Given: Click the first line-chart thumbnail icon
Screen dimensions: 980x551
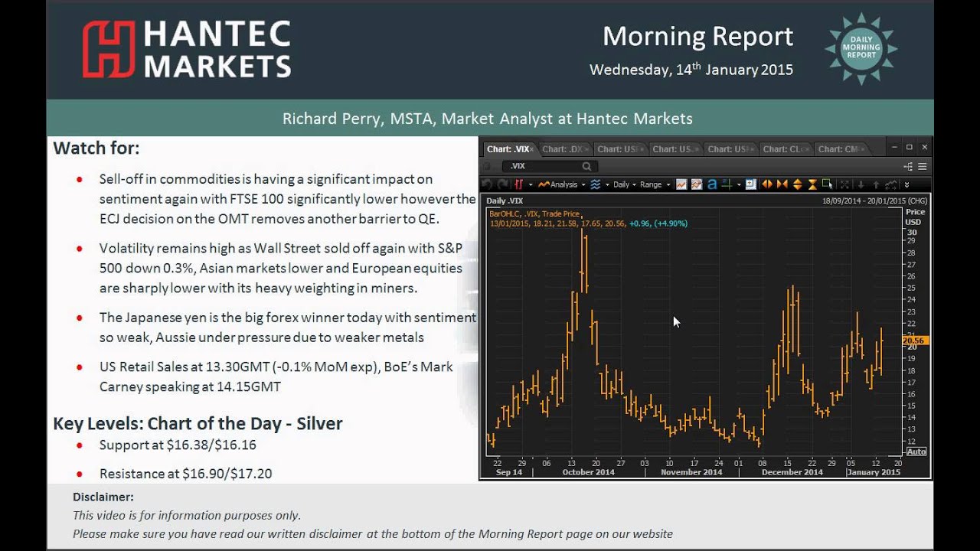Looking at the screenshot, I should pos(681,184).
